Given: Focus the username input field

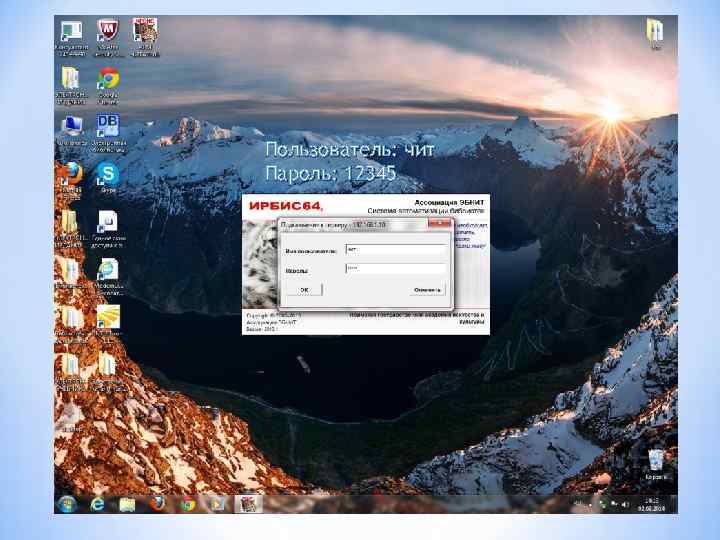Looking at the screenshot, I should coord(395,249).
